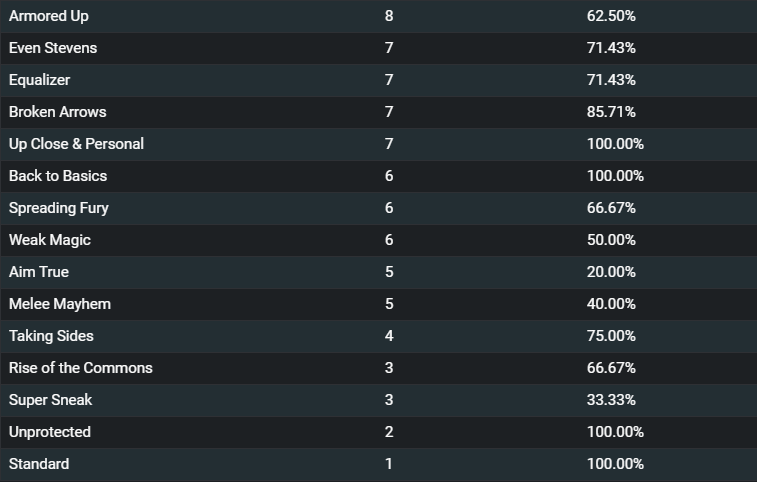Select Back to Basics entry

click(58, 176)
